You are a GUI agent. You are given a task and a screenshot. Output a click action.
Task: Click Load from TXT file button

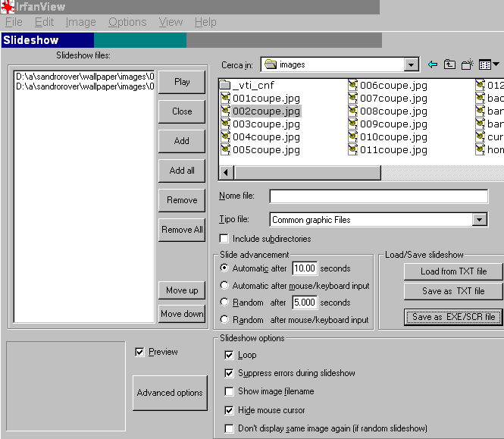pyautogui.click(x=453, y=271)
